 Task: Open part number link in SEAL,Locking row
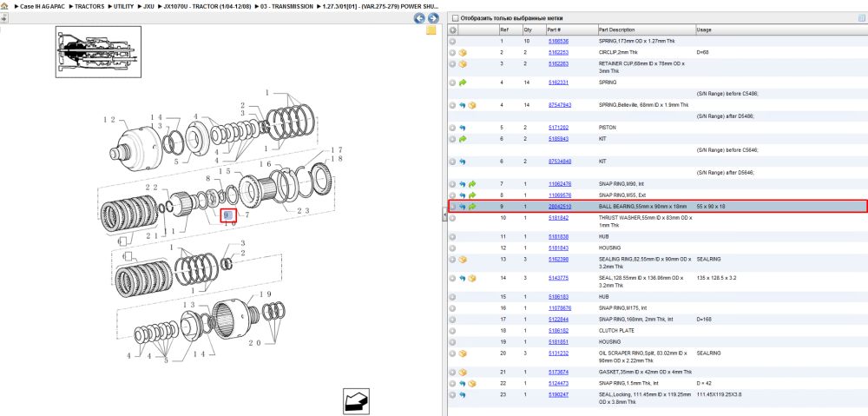[x=558, y=395]
